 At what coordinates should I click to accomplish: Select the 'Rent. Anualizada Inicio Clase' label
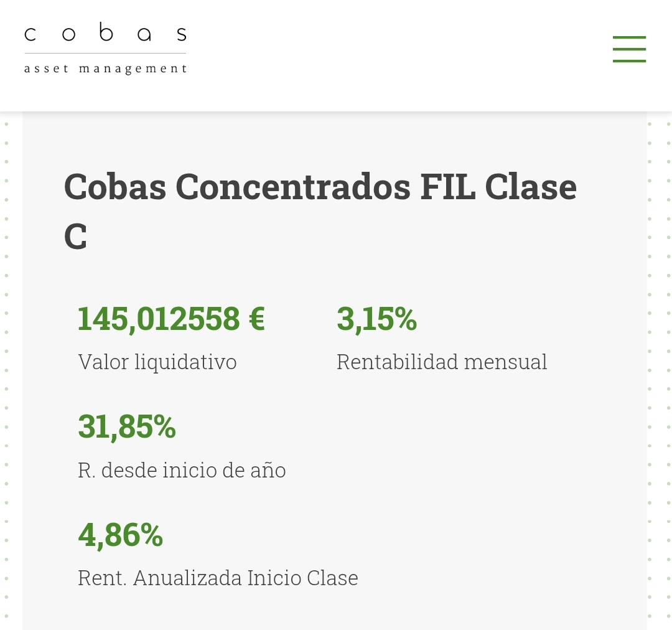(x=218, y=578)
